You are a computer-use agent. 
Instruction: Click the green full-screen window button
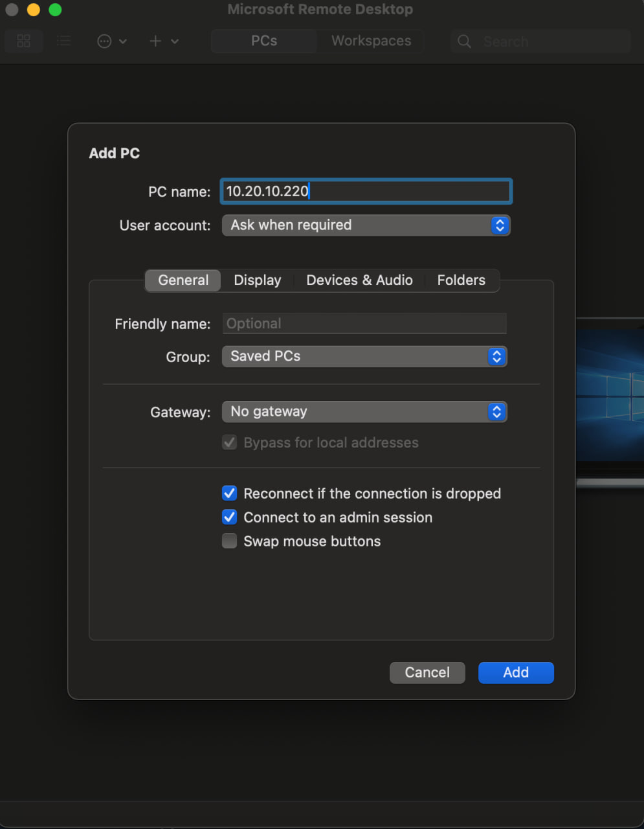pyautogui.click(x=55, y=10)
